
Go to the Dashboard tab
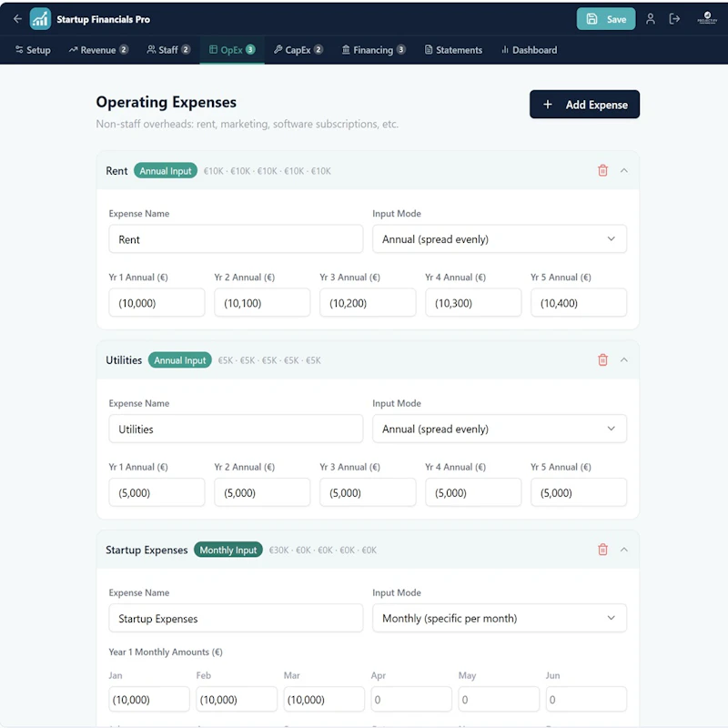(x=530, y=50)
